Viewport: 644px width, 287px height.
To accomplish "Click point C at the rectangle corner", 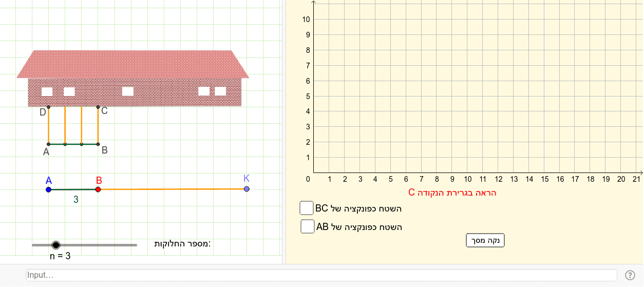I will (98, 107).
